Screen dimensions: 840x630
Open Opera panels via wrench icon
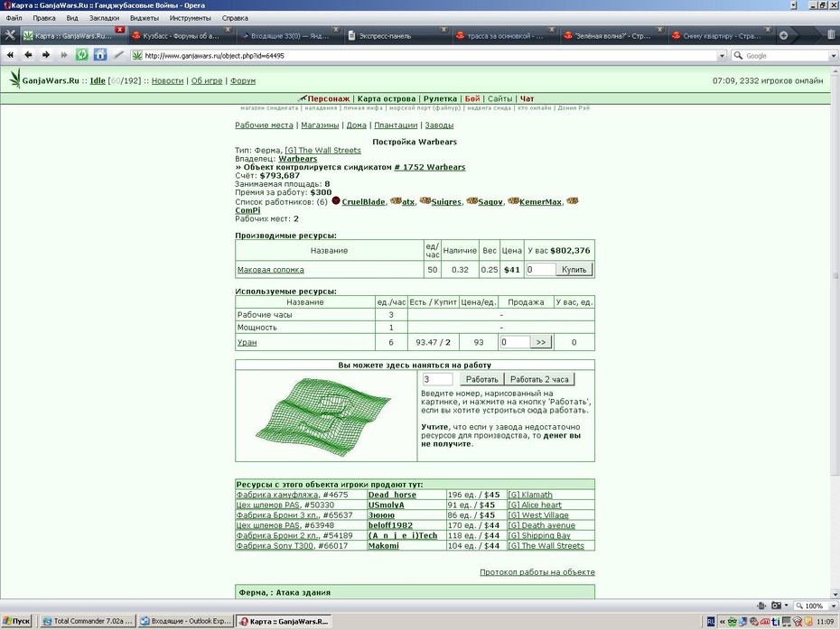click(x=10, y=36)
